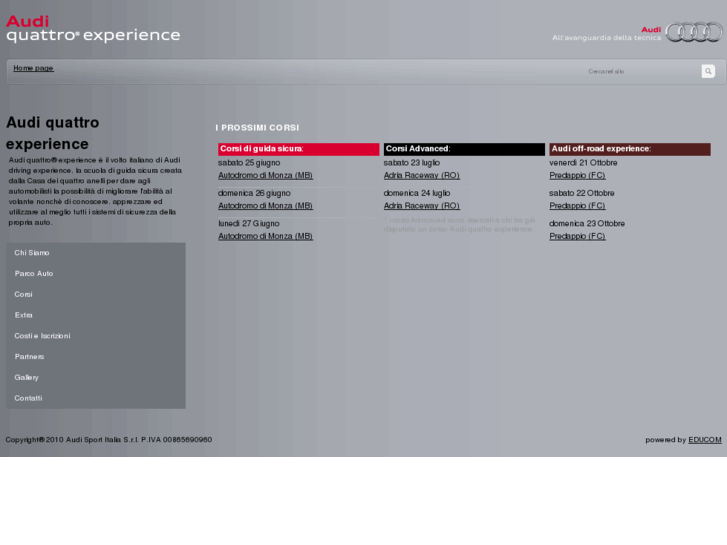Open the Parco Auto menu item
This screenshot has width=727, height=545.
[34, 274]
